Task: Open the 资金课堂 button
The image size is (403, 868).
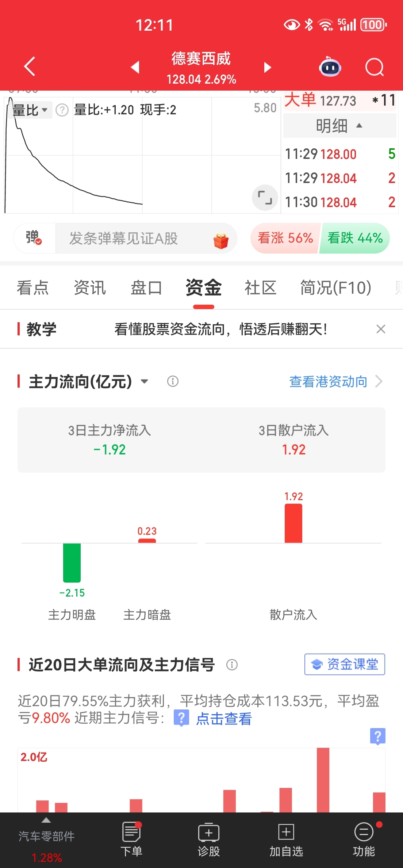Action: (x=345, y=664)
